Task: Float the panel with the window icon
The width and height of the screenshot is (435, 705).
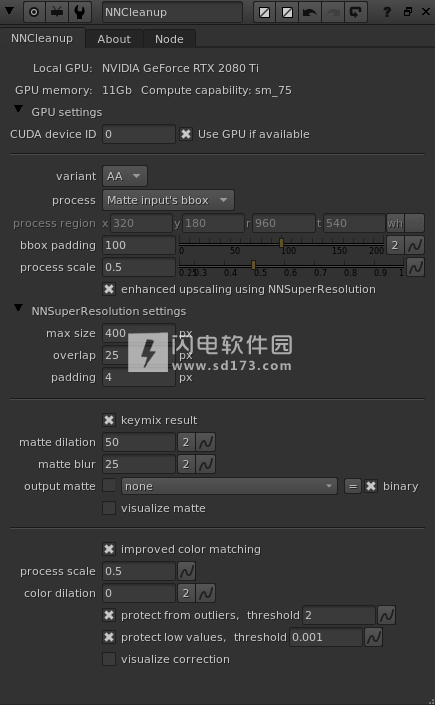Action: pyautogui.click(x=408, y=12)
